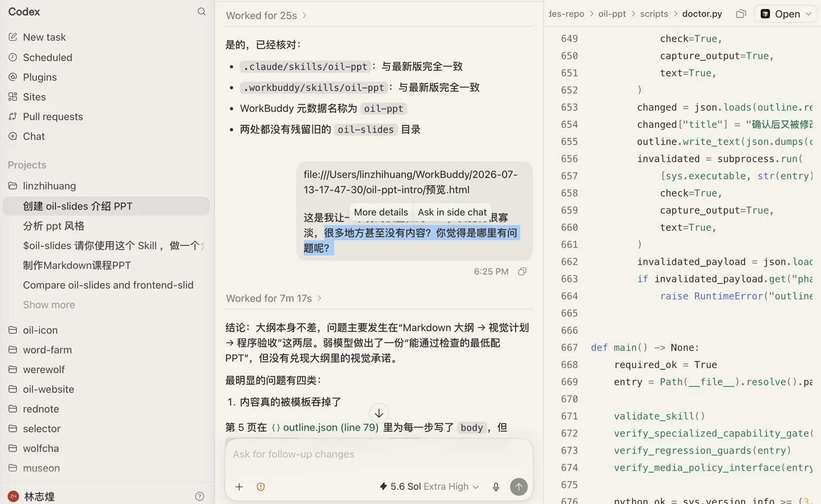
Task: Click the def main() line in code
Action: [x=645, y=347]
